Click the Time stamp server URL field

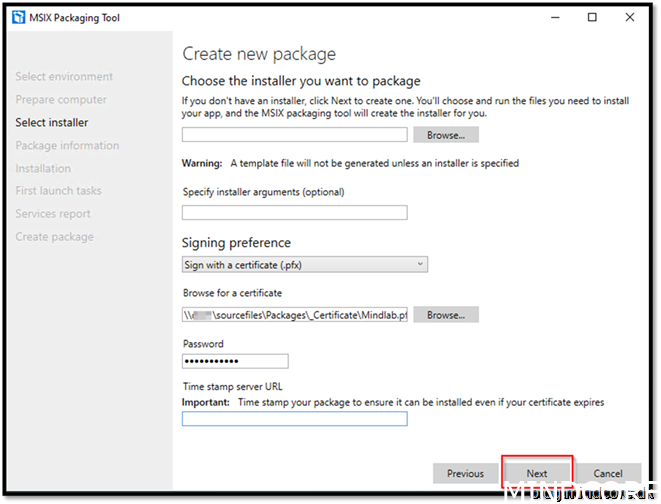click(x=295, y=419)
